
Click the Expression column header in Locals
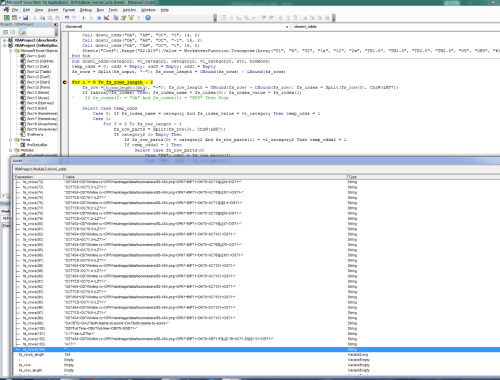(38, 177)
